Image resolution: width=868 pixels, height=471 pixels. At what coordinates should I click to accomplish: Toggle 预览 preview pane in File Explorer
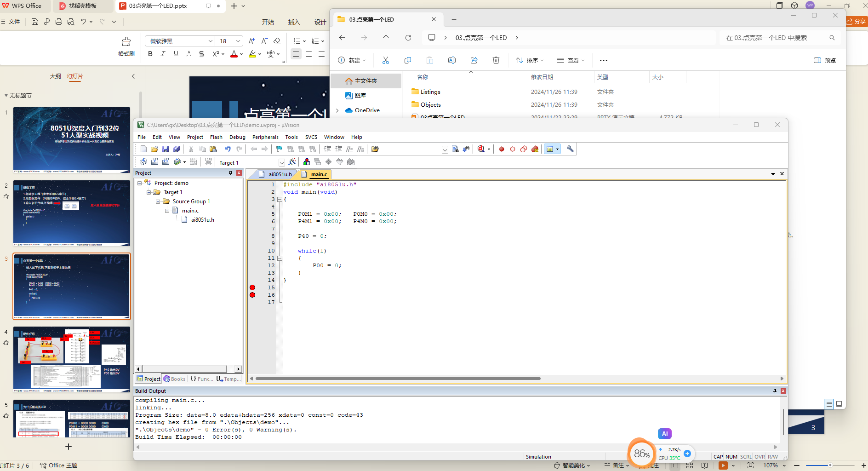(x=825, y=60)
